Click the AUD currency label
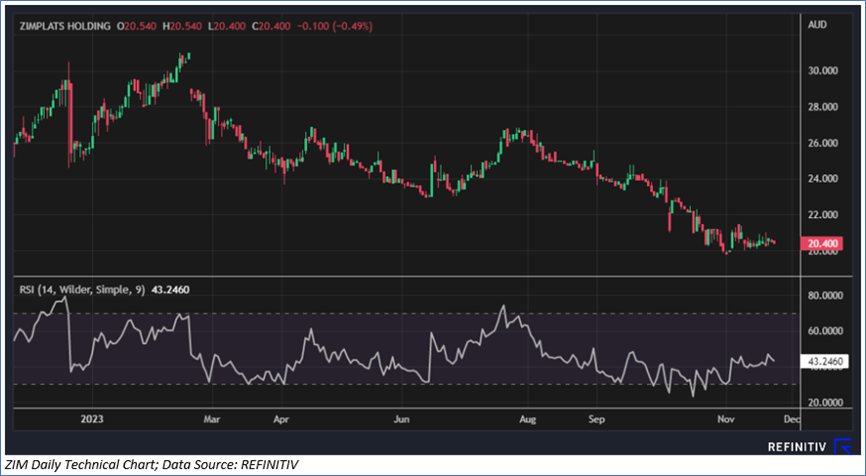 click(817, 25)
